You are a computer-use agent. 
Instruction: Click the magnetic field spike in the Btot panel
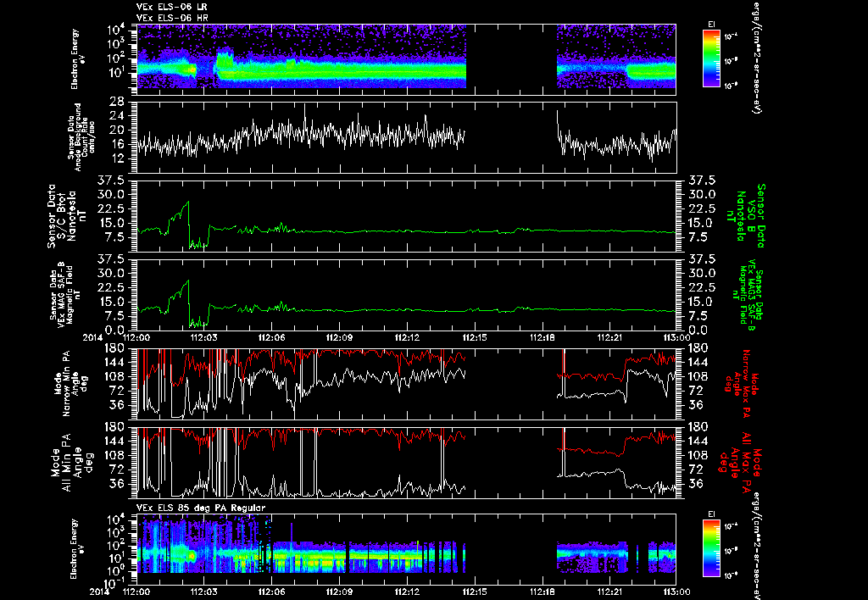click(x=187, y=203)
